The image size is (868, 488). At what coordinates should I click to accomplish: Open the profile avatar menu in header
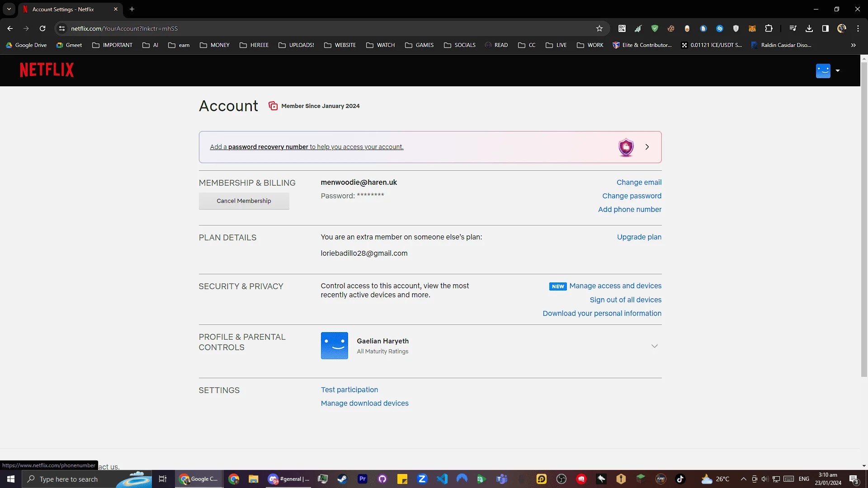828,70
